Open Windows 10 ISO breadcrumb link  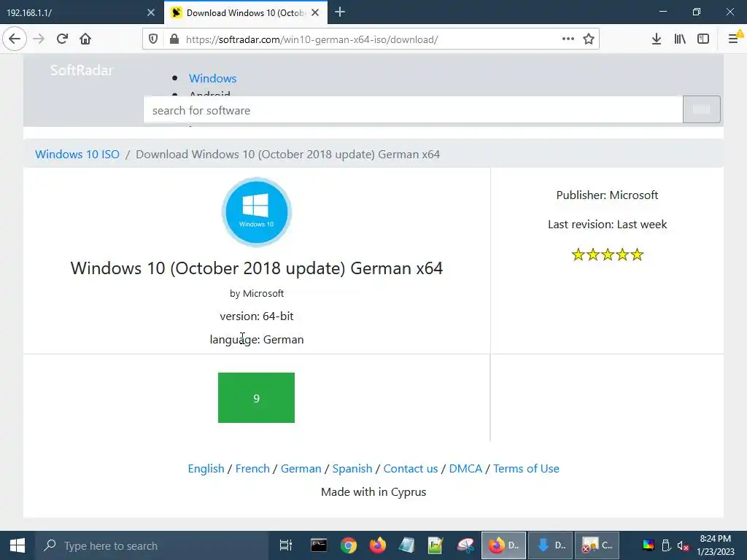[77, 155]
